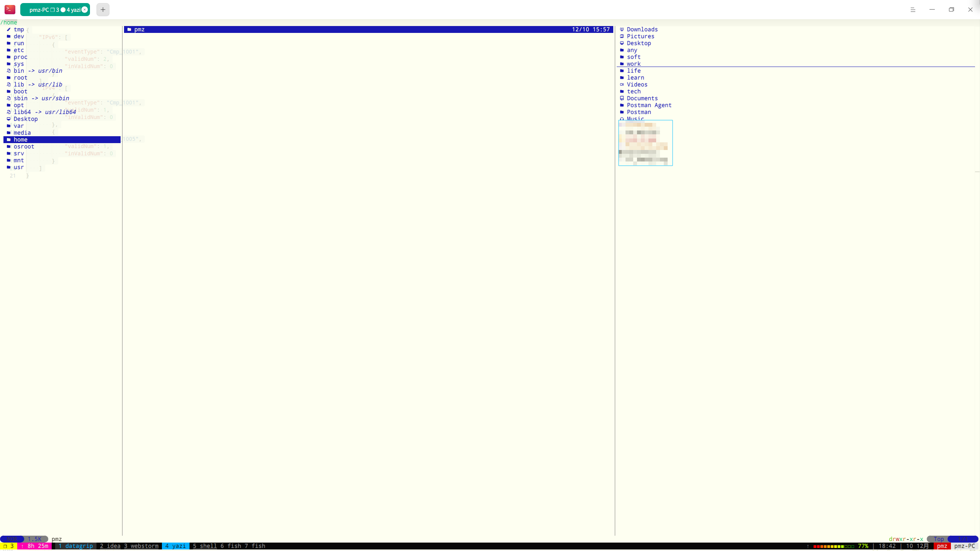Click the /home path header
The height and width of the screenshot is (551, 980).
tap(9, 23)
